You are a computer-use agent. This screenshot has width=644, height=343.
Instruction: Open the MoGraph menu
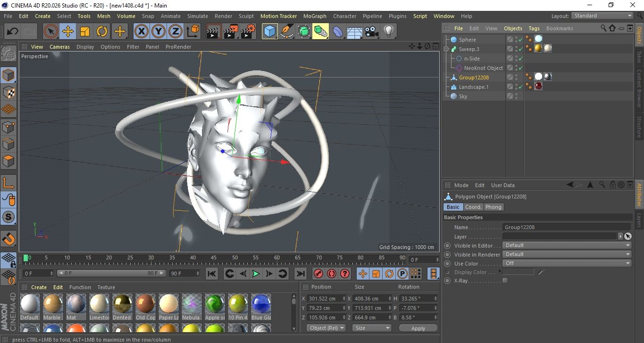pyautogui.click(x=315, y=16)
